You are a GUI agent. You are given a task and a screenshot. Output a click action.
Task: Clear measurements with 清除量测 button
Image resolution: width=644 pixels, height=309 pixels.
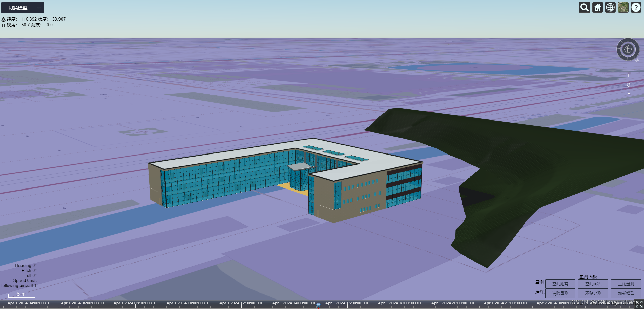pyautogui.click(x=561, y=293)
